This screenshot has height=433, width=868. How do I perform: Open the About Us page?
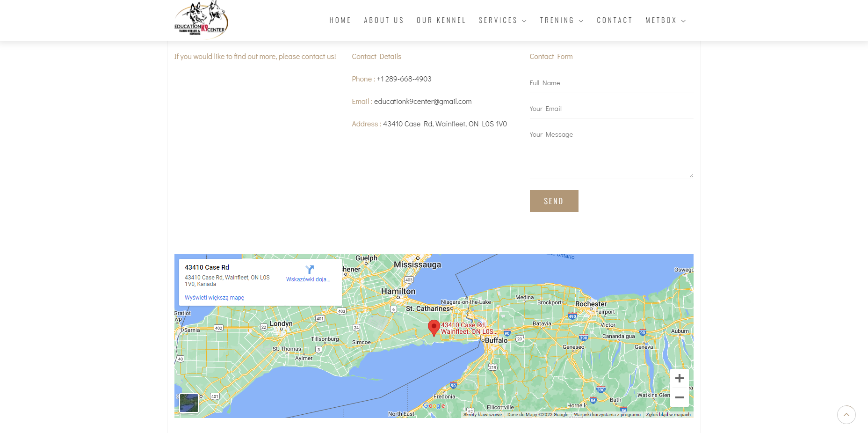coord(384,21)
